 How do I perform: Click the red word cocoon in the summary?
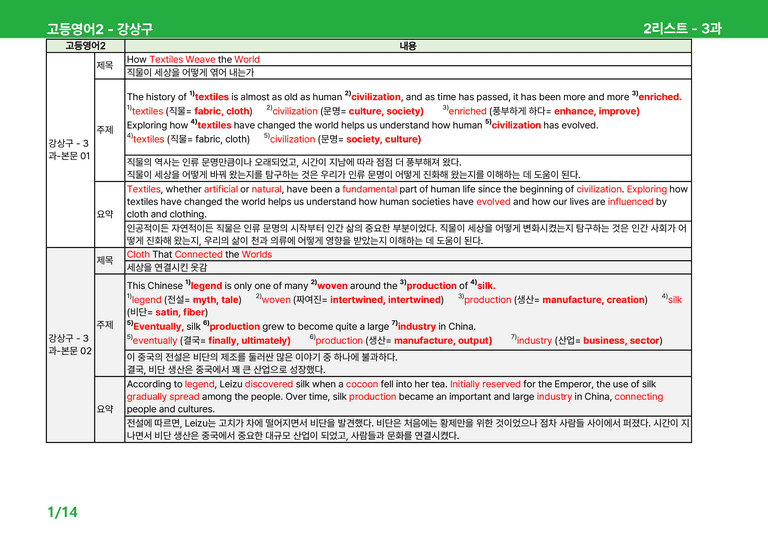(x=362, y=384)
